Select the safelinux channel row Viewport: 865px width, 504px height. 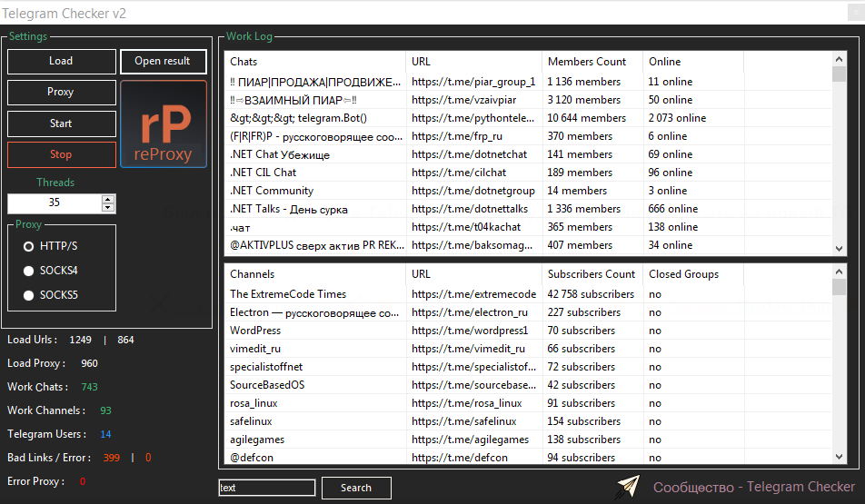point(528,422)
